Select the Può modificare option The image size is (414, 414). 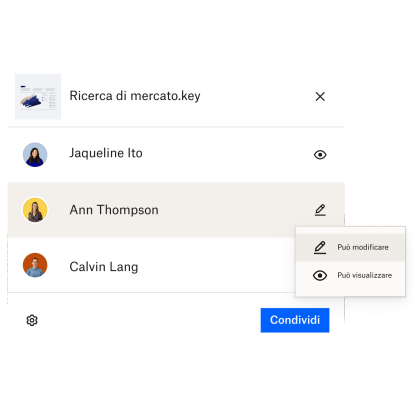pyautogui.click(x=350, y=247)
